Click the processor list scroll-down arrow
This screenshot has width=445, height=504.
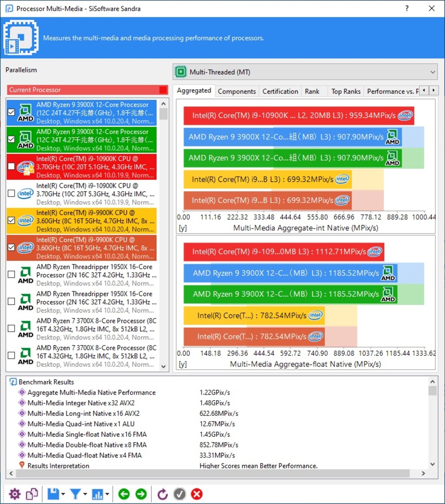(x=163, y=367)
